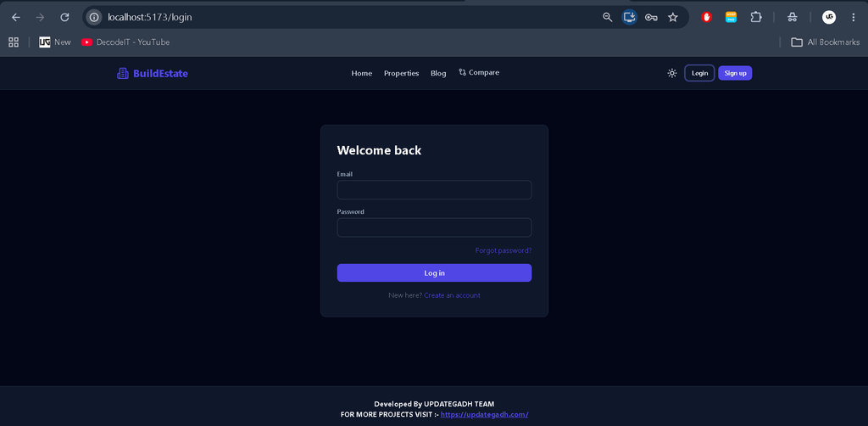
Task: View site information icon in address bar
Action: pos(94,17)
